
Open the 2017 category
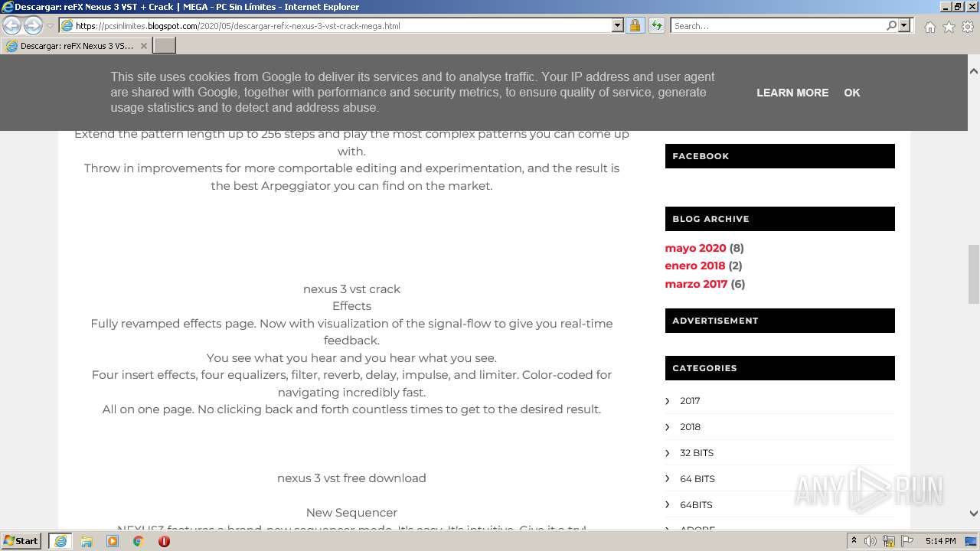coord(690,401)
